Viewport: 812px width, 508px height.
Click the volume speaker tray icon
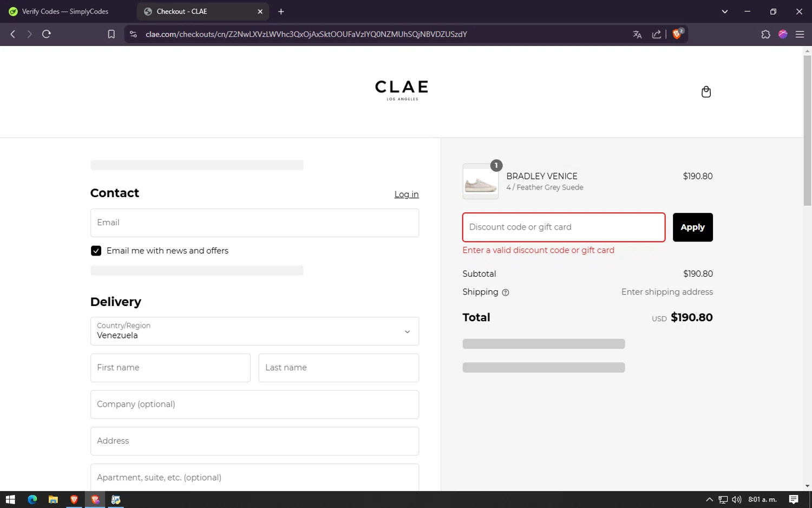pos(736,499)
